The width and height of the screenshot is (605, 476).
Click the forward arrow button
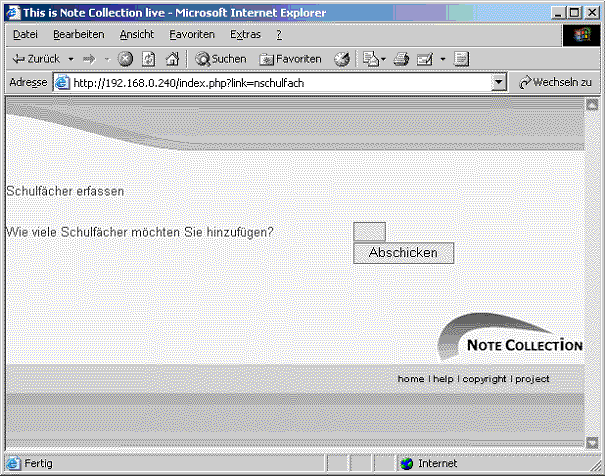pos(88,59)
